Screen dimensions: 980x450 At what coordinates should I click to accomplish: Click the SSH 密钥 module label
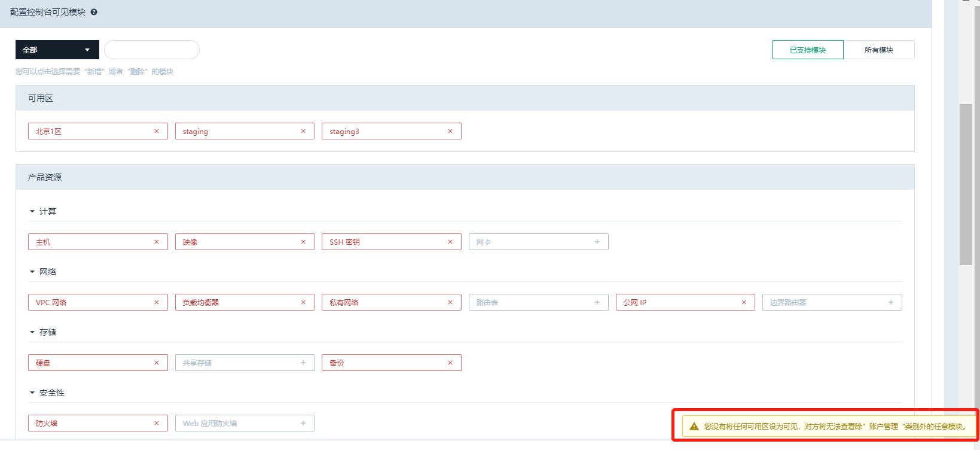pos(344,242)
